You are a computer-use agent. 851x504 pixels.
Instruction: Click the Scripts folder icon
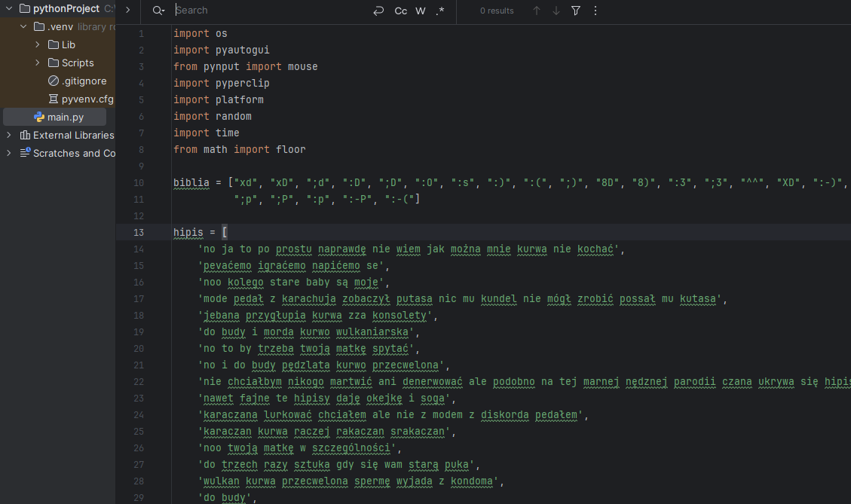(x=54, y=63)
